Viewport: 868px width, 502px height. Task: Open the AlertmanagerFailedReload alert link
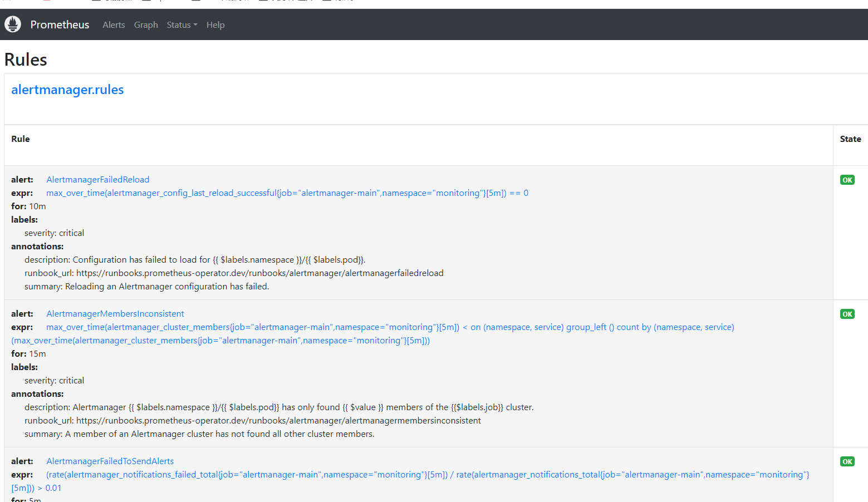(98, 180)
